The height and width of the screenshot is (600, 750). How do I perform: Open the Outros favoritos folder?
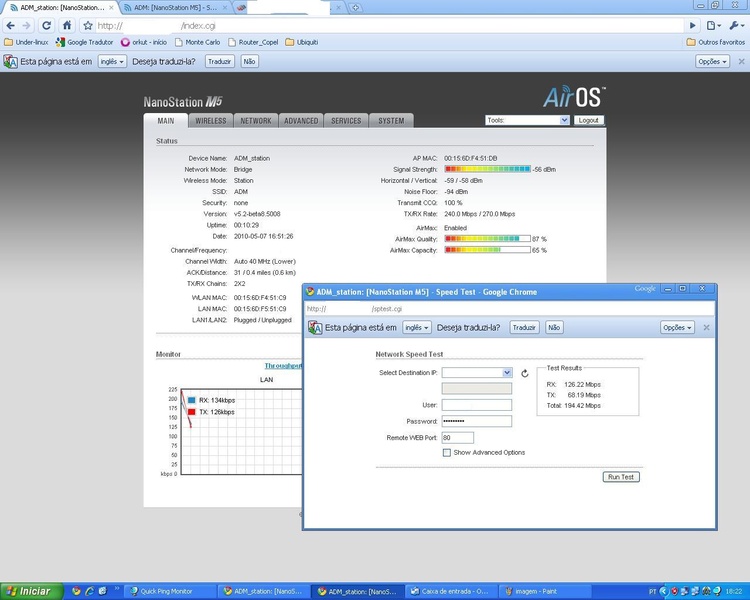716,42
